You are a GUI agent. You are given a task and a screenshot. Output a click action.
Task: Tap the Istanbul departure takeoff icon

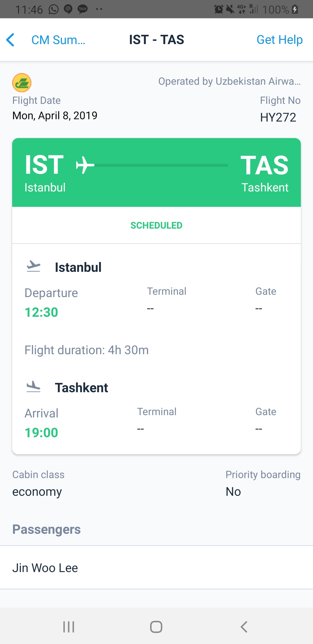point(34,266)
